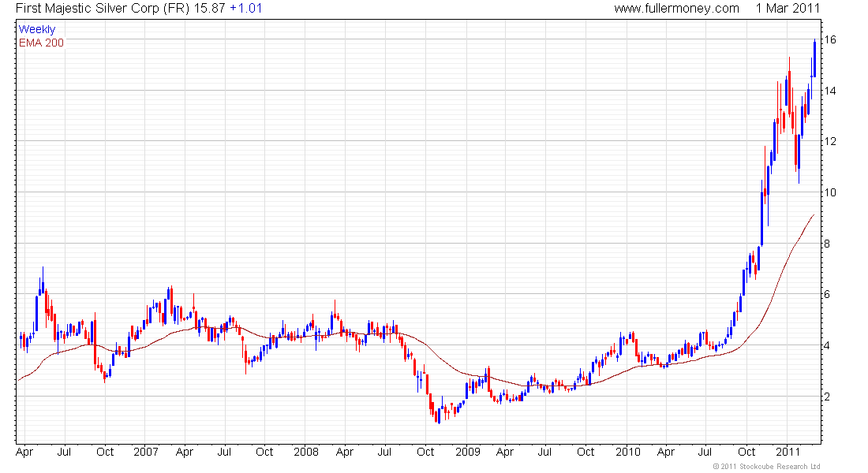
Task: Select the 2010 year marker on the time axis
Action: 628,452
